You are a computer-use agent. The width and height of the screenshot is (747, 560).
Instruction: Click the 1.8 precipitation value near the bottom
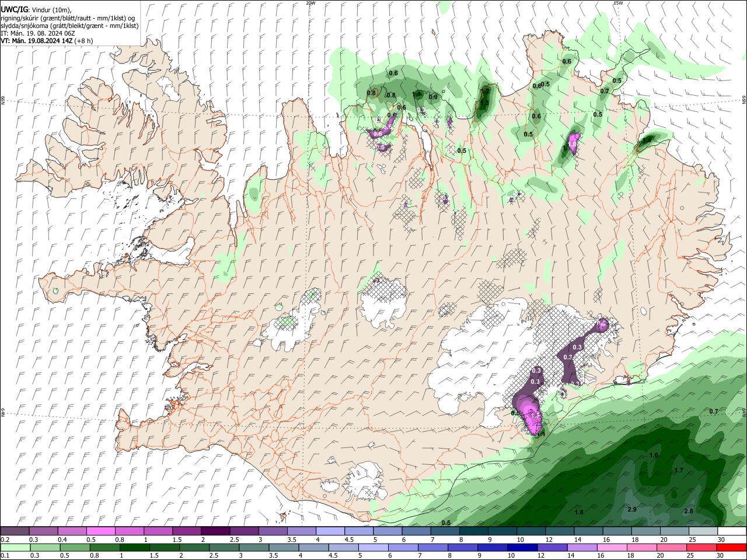[579, 512]
